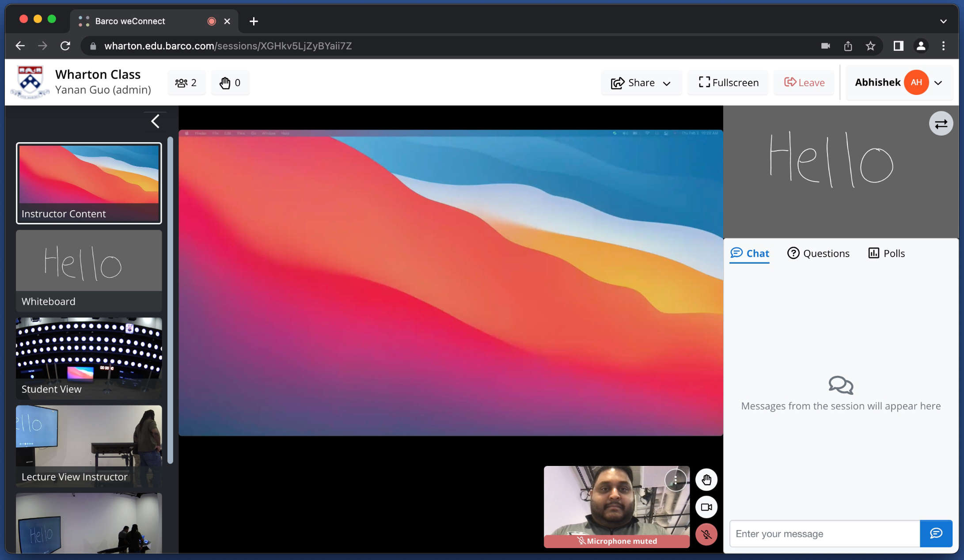Click the raise hand icon beside webcam
The width and height of the screenshot is (964, 560).
pyautogui.click(x=706, y=480)
